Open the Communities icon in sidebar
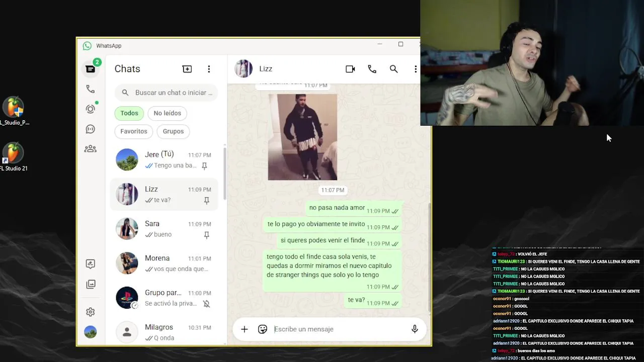Image resolution: width=644 pixels, height=362 pixels. coord(91,149)
